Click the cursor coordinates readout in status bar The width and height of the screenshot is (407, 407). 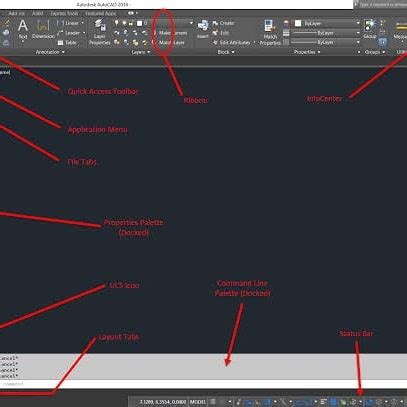(x=162, y=402)
